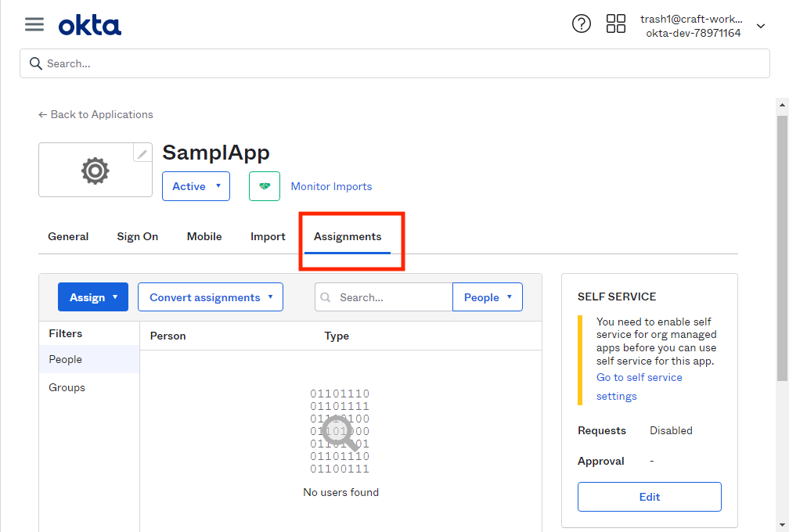Focus the assignments Search field
This screenshot has height=532, width=789.
click(384, 297)
